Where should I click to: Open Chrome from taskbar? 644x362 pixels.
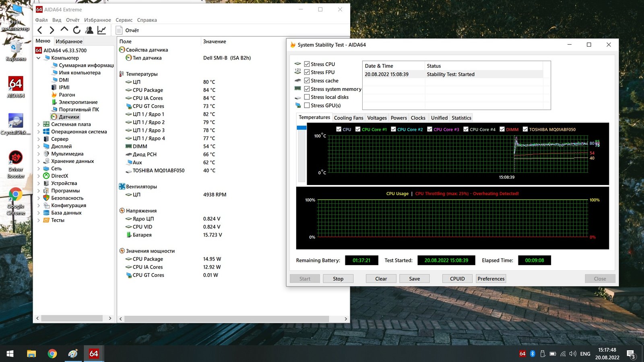(x=52, y=354)
